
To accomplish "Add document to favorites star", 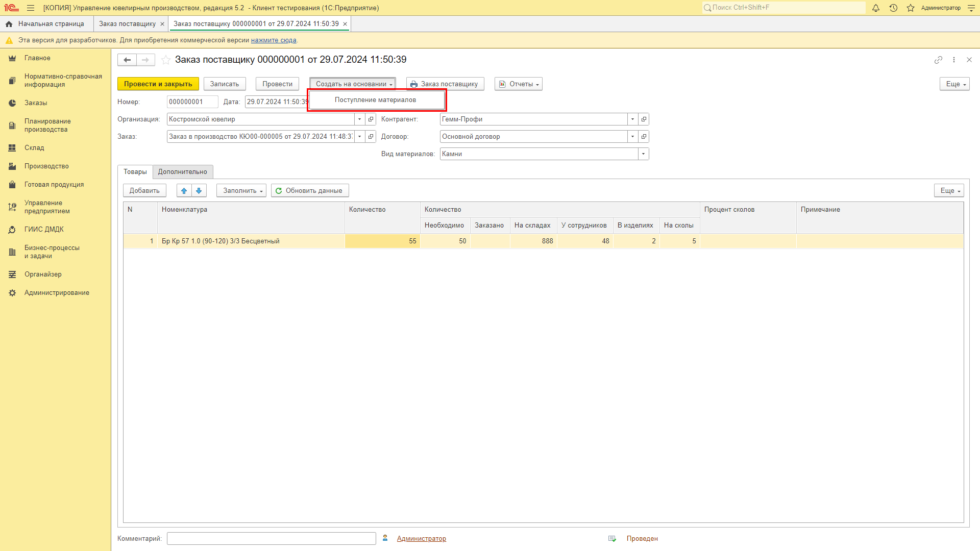I will (x=166, y=60).
